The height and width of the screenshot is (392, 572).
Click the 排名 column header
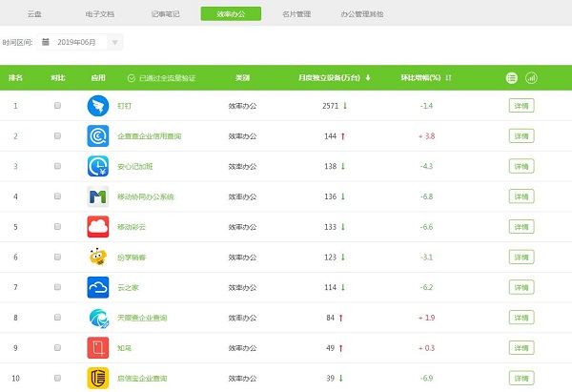pyautogui.click(x=15, y=78)
